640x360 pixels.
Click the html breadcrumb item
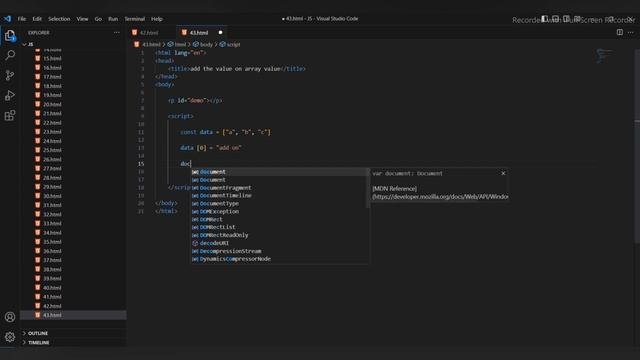coord(177,44)
